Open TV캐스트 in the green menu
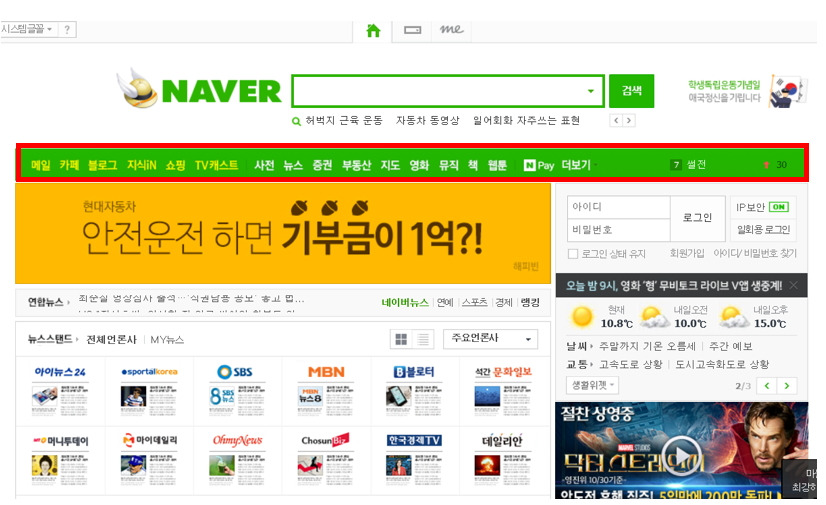Viewport: 826px width, 505px height. pos(217,165)
